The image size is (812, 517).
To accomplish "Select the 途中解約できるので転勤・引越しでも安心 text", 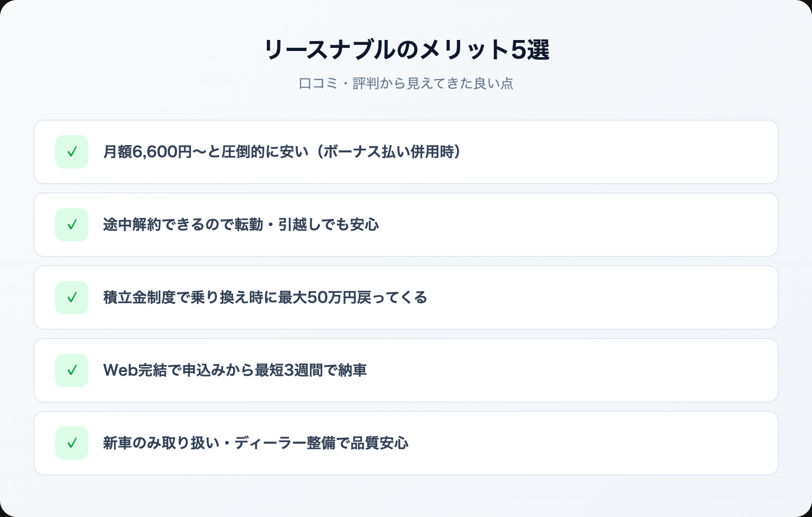I will [241, 225].
